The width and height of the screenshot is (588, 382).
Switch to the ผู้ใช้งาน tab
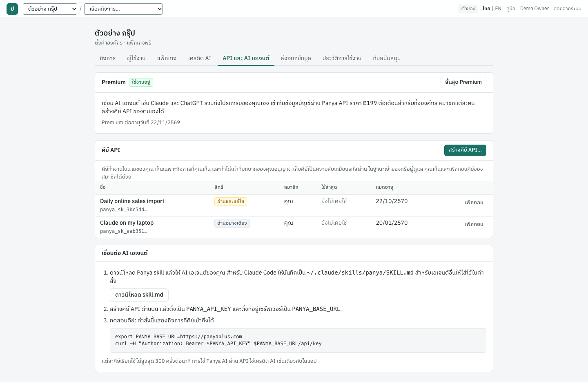click(x=136, y=58)
